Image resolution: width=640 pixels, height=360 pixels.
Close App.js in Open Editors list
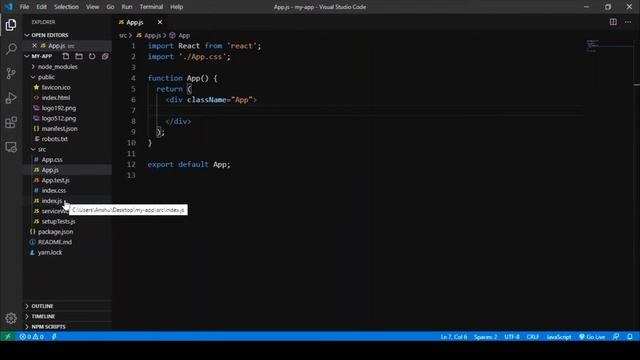tap(34, 46)
